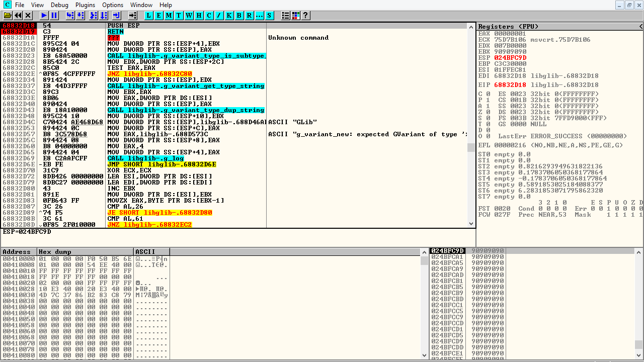Show Memory map with M button

169,16
